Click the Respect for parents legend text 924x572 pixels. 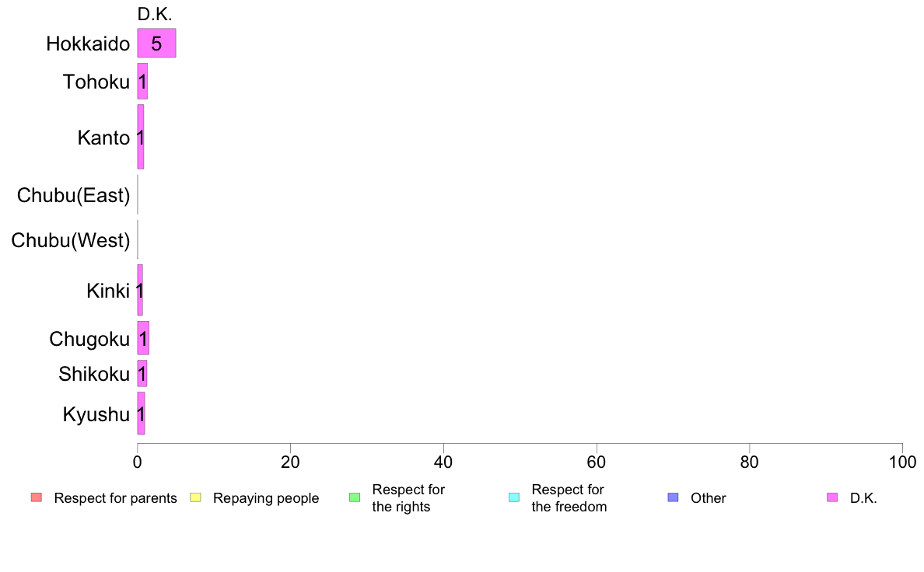[x=115, y=497]
